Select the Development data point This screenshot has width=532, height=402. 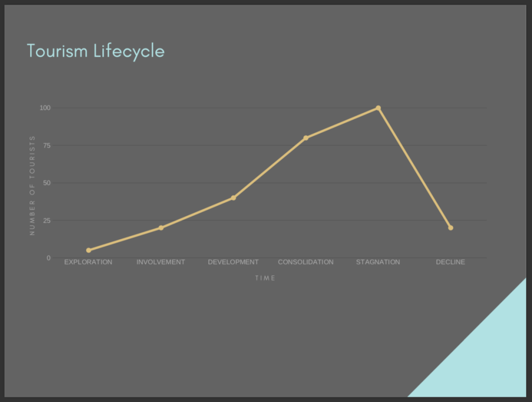click(x=233, y=198)
